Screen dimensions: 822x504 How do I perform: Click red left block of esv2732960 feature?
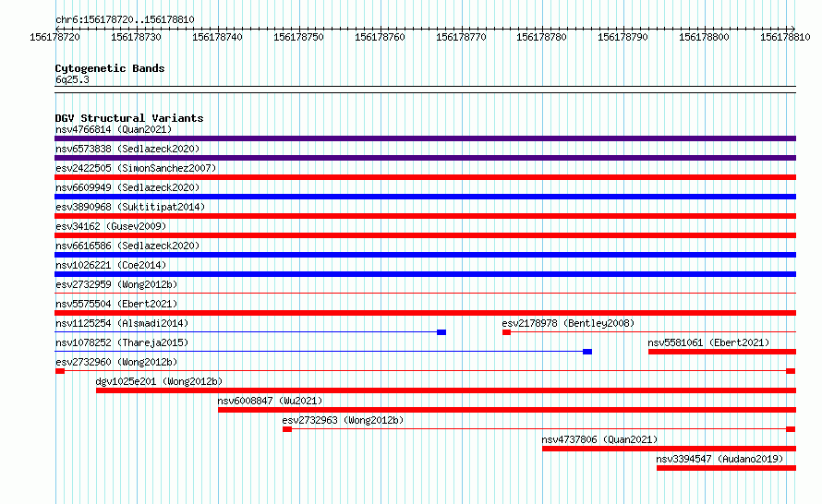tap(60, 371)
